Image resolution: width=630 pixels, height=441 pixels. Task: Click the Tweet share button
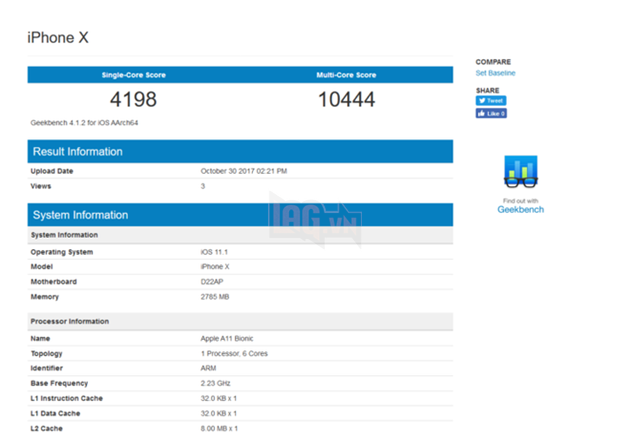coord(491,100)
